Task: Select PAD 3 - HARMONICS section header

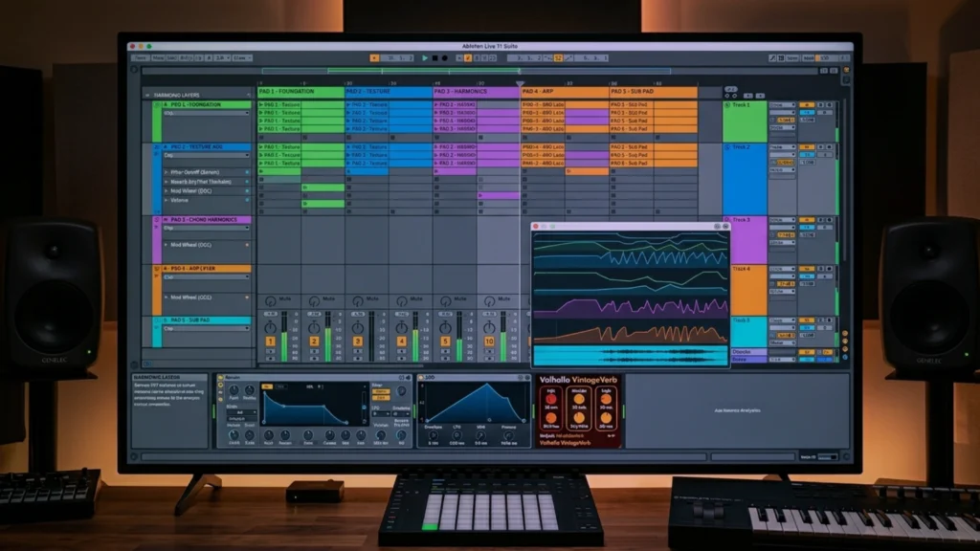Action: click(x=477, y=91)
